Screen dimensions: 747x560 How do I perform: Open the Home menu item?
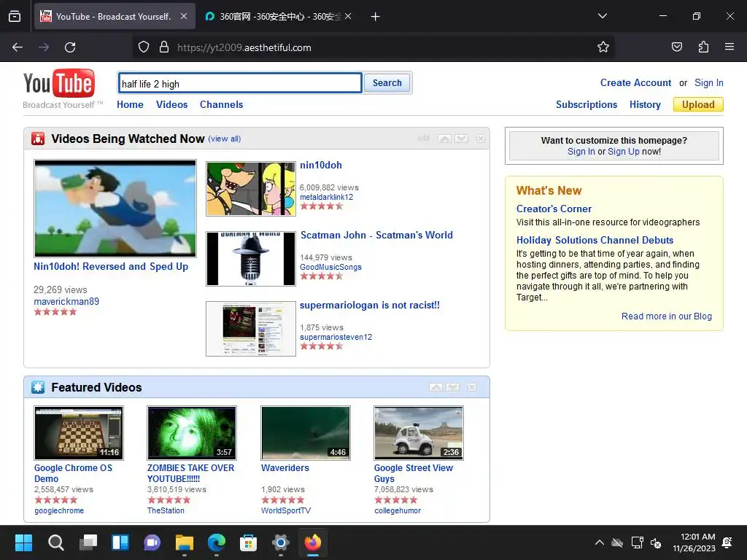[x=130, y=104]
